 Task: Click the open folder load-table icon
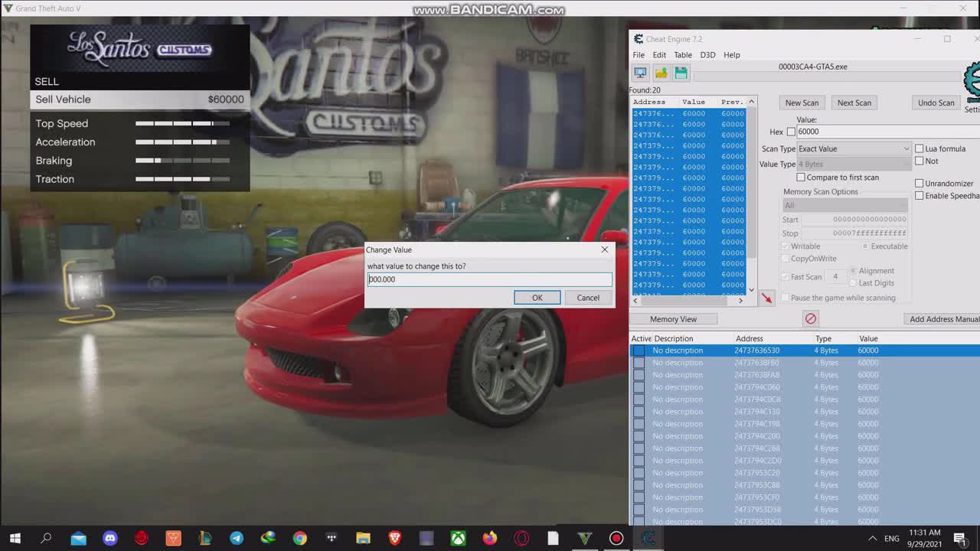click(x=661, y=73)
